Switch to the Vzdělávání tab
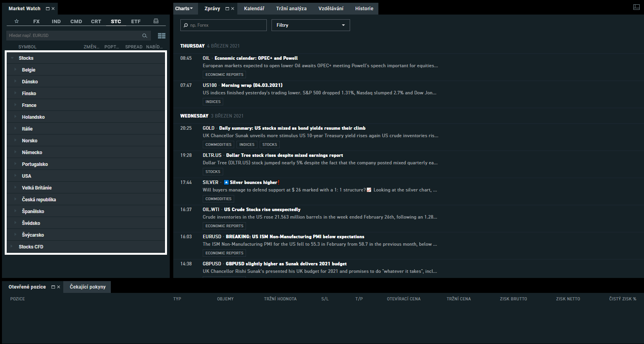The width and height of the screenshot is (644, 344). [331, 9]
